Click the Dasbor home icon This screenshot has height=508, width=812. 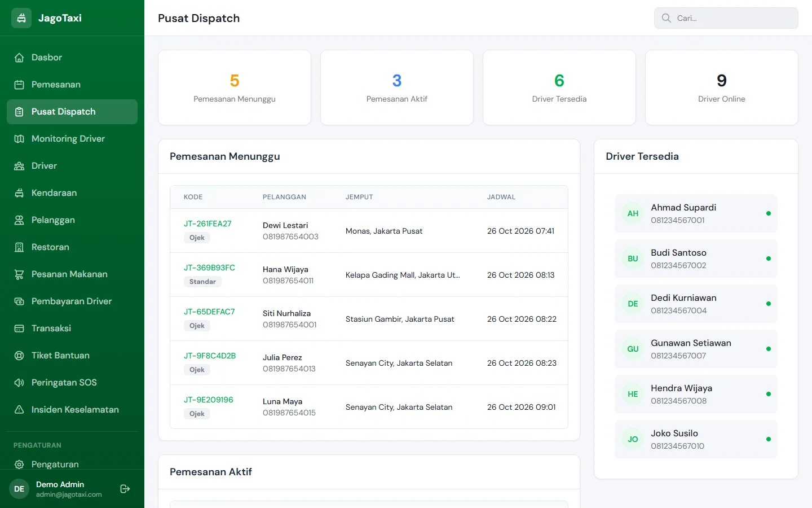click(19, 58)
